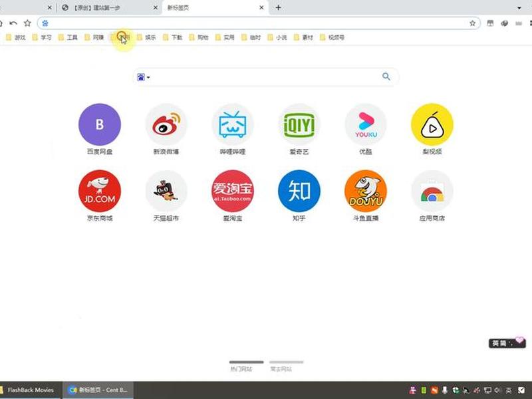Click the round extension icon right of store
The width and height of the screenshot is (532, 399).
pyautogui.click(x=505, y=23)
